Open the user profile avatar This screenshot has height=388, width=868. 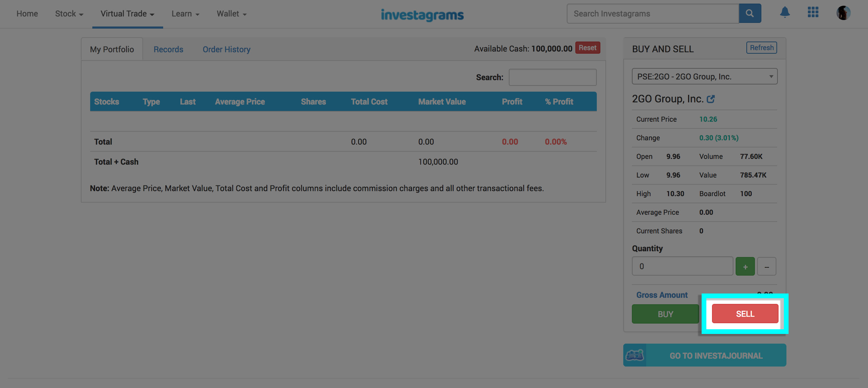pyautogui.click(x=843, y=13)
